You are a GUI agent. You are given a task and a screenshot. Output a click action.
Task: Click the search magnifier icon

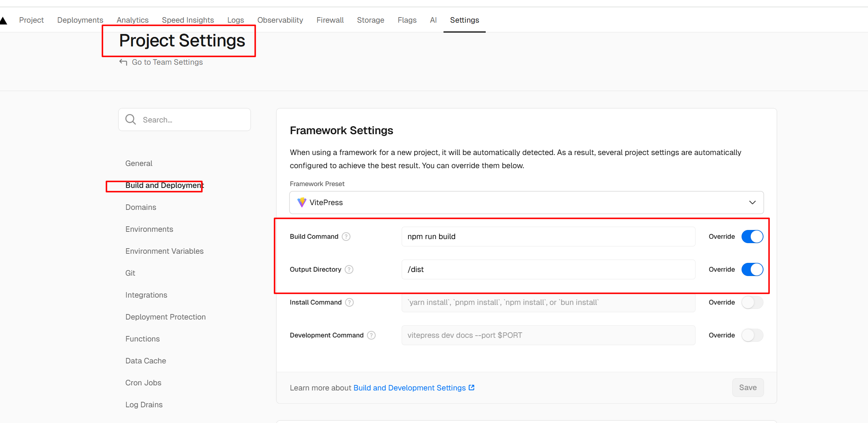coord(130,120)
